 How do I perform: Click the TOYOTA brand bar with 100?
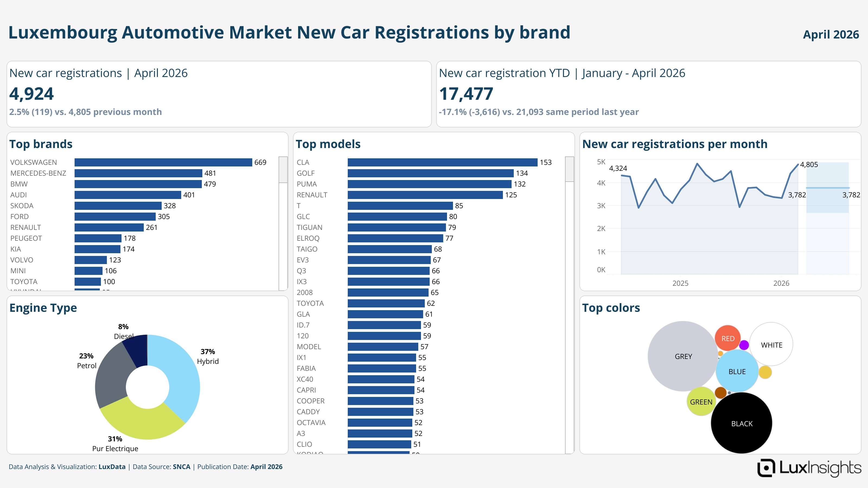coord(88,282)
